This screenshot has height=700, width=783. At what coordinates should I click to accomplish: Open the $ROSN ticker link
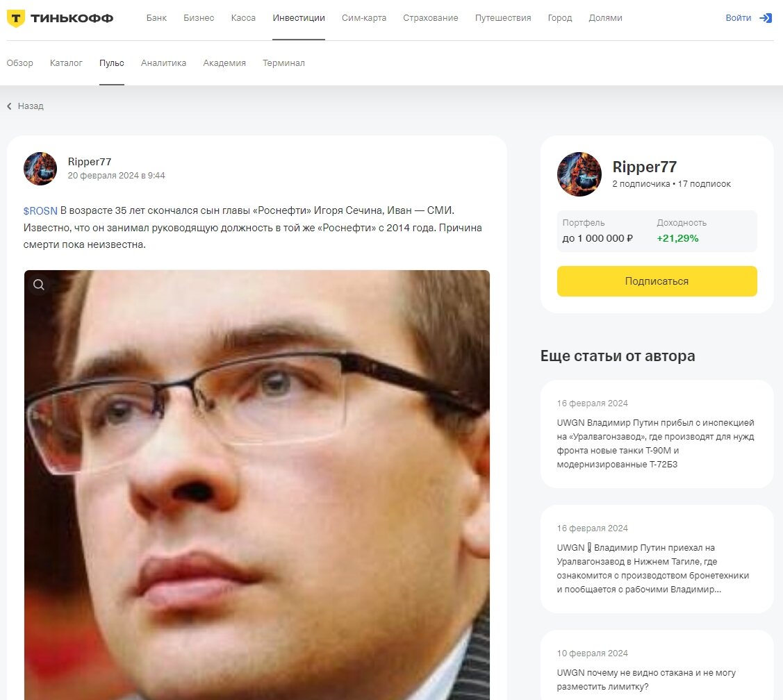click(40, 210)
